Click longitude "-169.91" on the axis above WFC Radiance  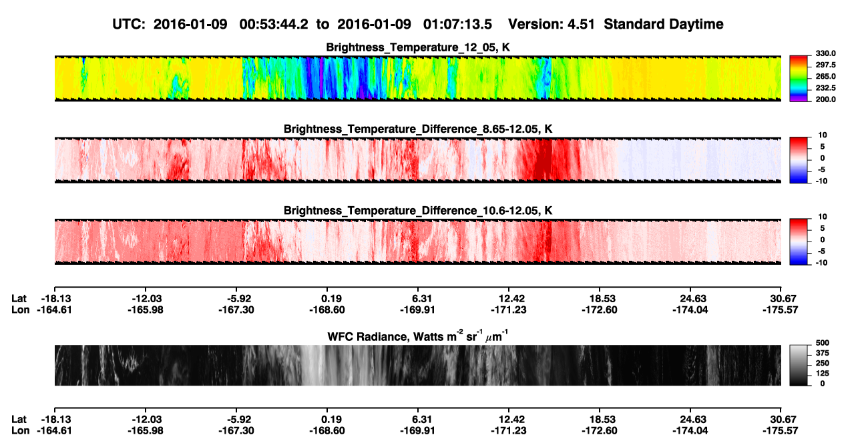419,310
